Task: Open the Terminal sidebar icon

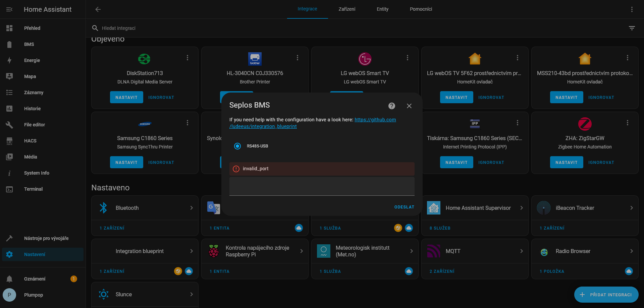Action: 9,189
